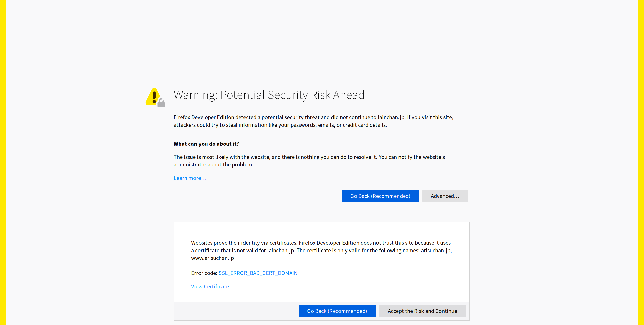This screenshot has height=325, width=644.
Task: Click the paragraph about notifying the website's administrator
Action: [x=309, y=161]
